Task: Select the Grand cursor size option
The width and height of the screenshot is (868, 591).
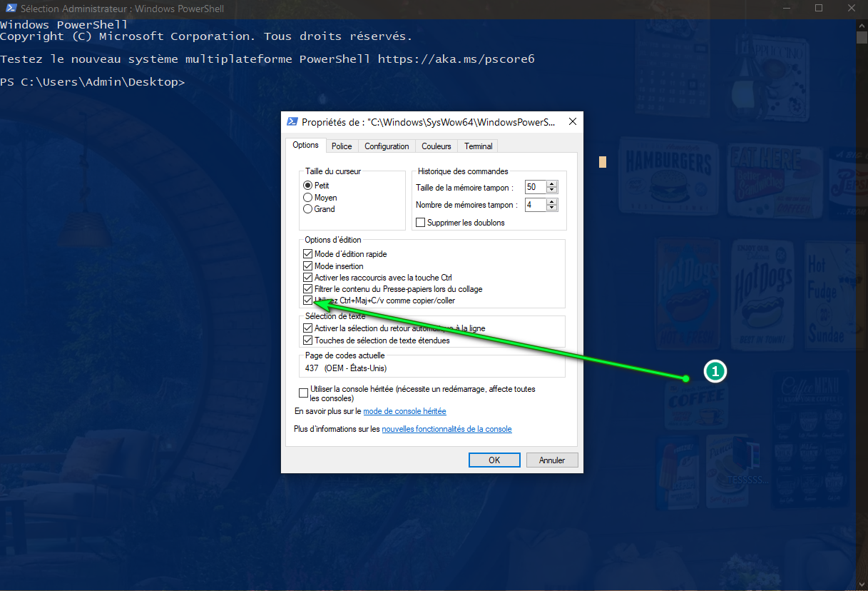Action: (308, 209)
